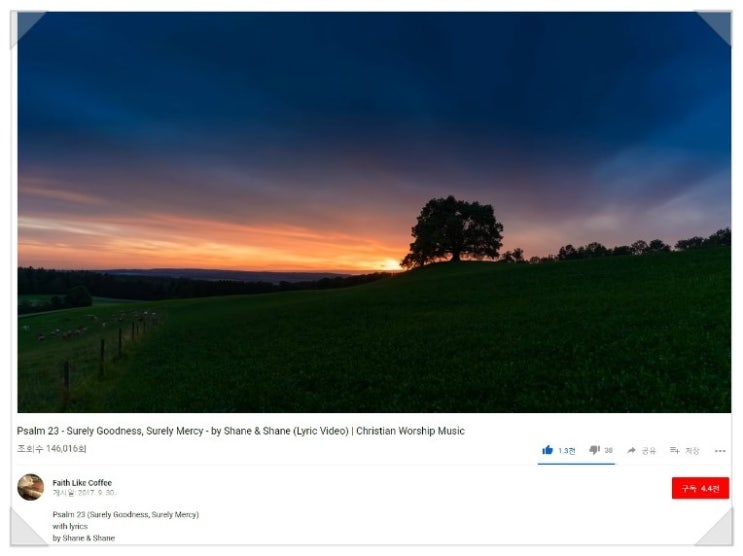743x556 pixels.
Task: Open the three-dot more actions menu
Action: pos(720,451)
